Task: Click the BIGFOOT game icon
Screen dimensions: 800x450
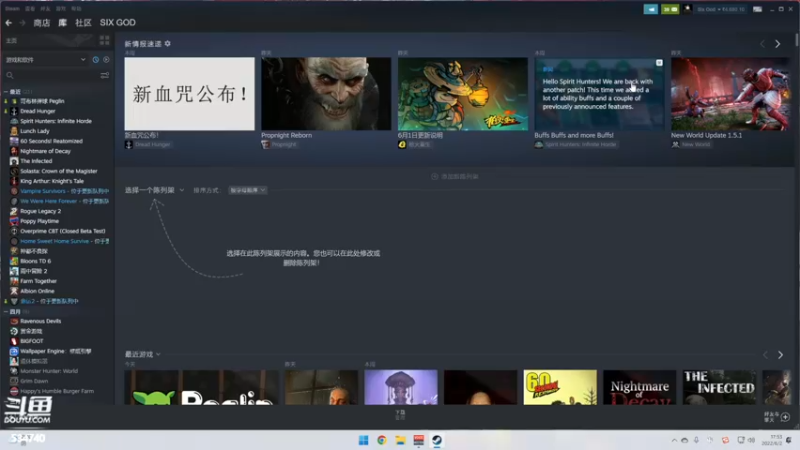Action: tap(14, 341)
